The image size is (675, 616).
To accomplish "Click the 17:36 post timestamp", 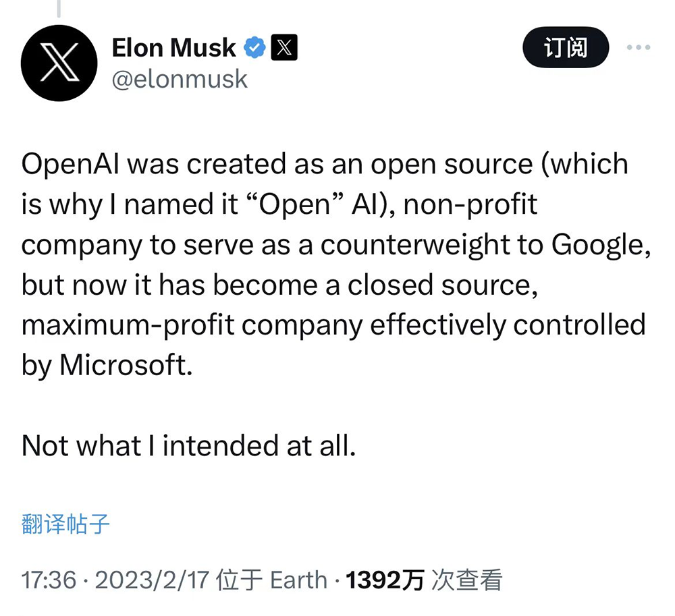I will pos(49,580).
